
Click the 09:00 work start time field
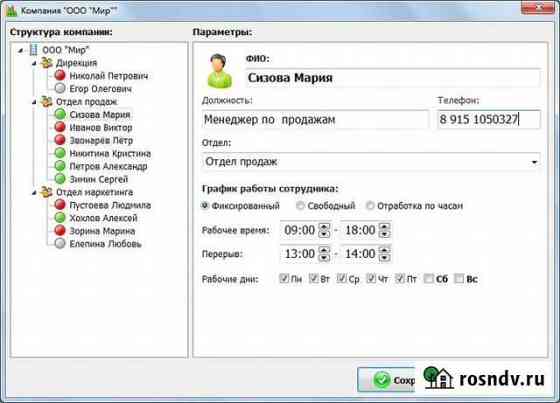(300, 230)
